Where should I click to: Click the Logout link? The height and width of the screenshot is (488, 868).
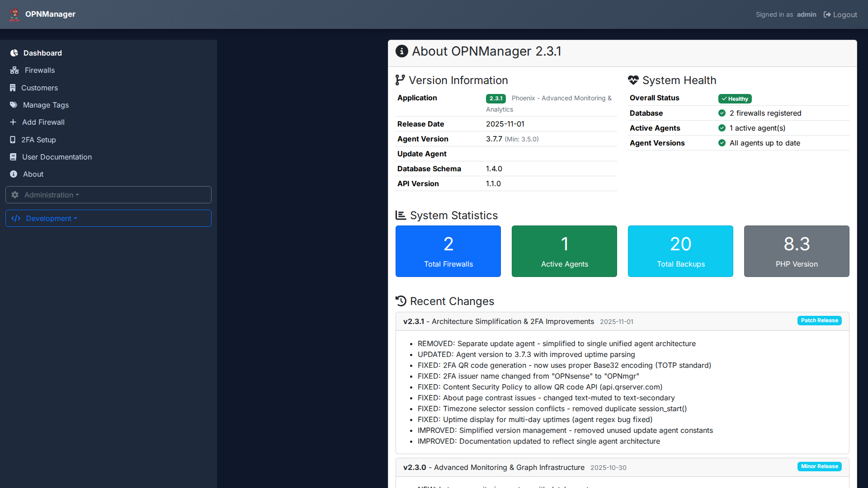click(844, 14)
